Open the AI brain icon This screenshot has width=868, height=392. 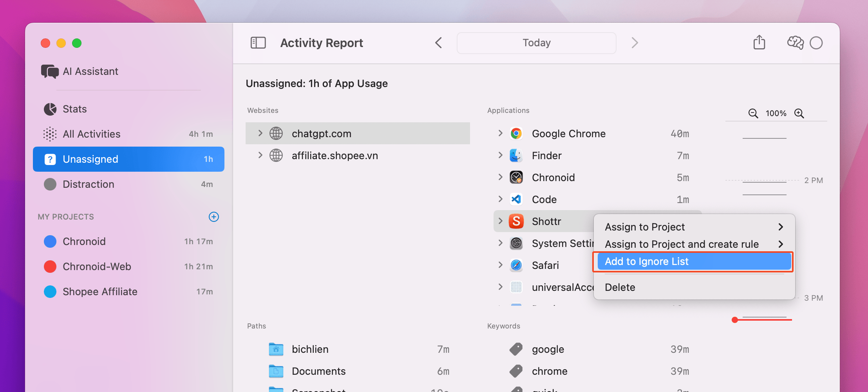tap(795, 42)
